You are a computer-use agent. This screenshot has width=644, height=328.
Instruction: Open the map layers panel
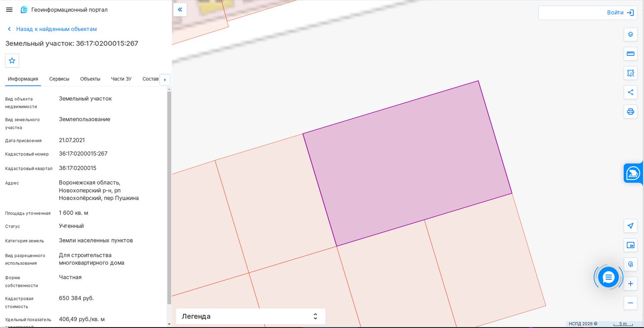click(630, 34)
